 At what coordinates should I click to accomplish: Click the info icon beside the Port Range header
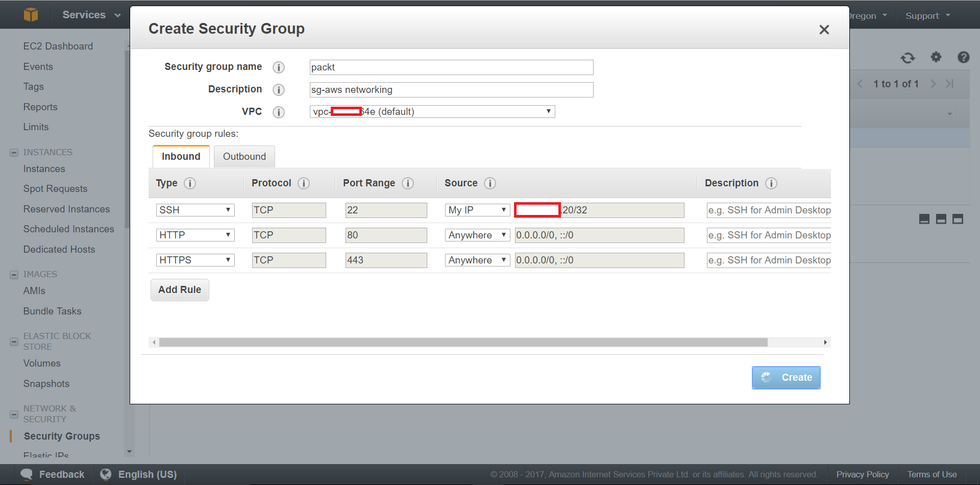407,183
